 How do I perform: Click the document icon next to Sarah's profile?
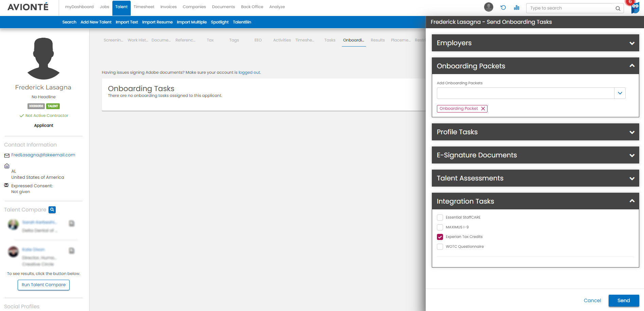(x=72, y=223)
